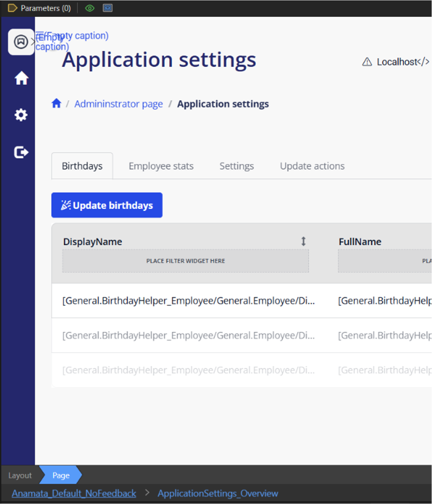The image size is (432, 504).
Task: Open the gear settings icon in sidebar
Action: pyautogui.click(x=21, y=115)
